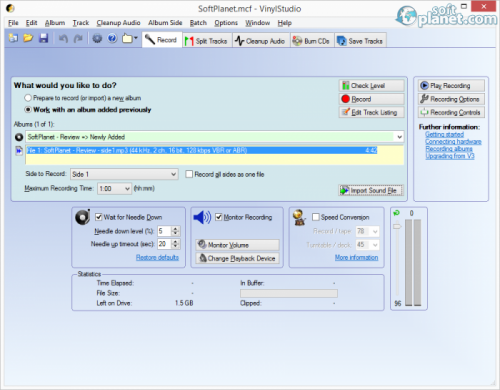Viewport: 500px width, 390px height.
Task: Click the Restore defaults link
Action: 157,257
